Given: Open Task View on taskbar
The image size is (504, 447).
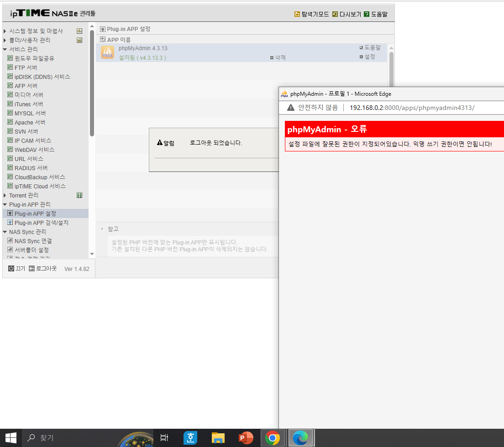Looking at the screenshot, I should pos(164,438).
